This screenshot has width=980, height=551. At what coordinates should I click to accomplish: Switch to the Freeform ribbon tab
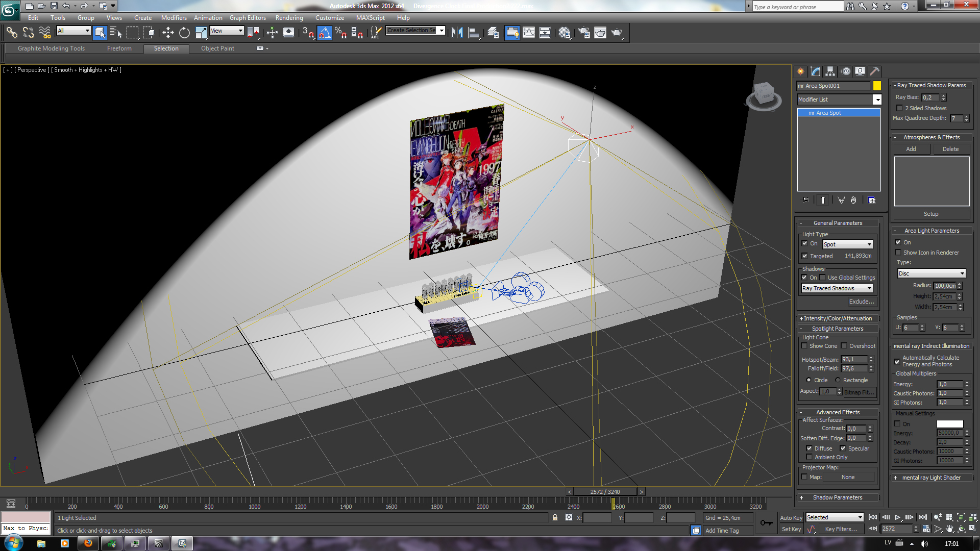point(119,48)
